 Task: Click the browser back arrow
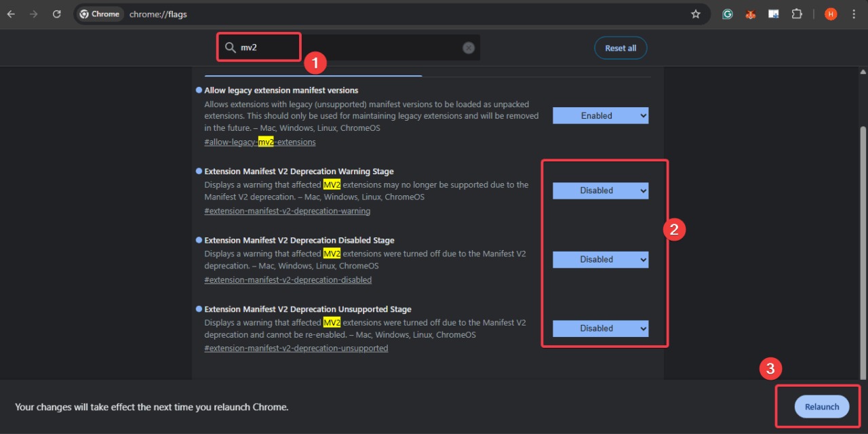(11, 14)
